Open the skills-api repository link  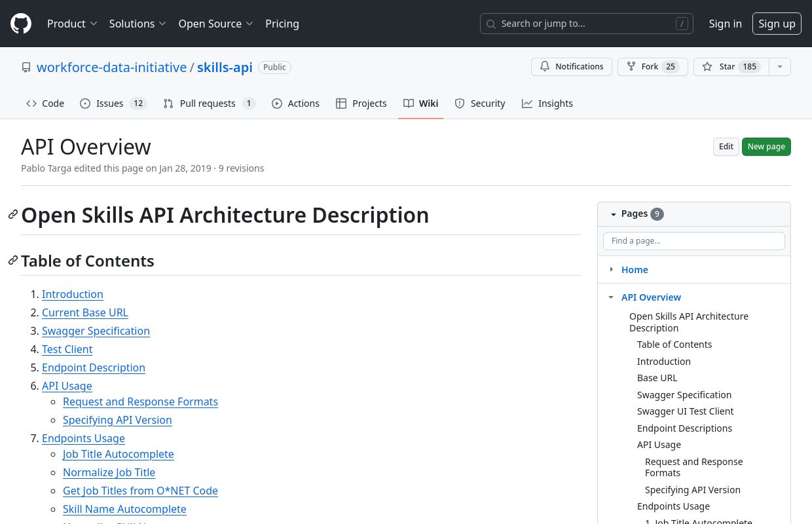pyautogui.click(x=225, y=67)
